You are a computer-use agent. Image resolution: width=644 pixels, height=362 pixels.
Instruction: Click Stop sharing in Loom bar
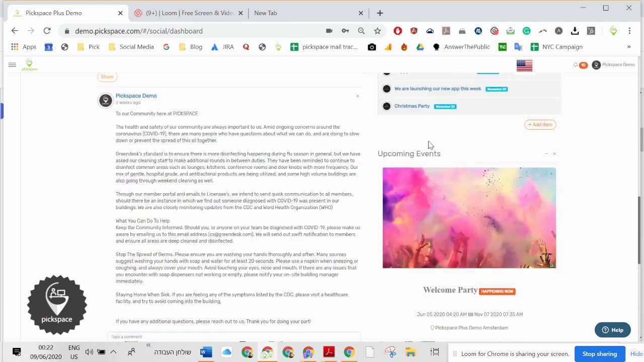click(x=599, y=354)
